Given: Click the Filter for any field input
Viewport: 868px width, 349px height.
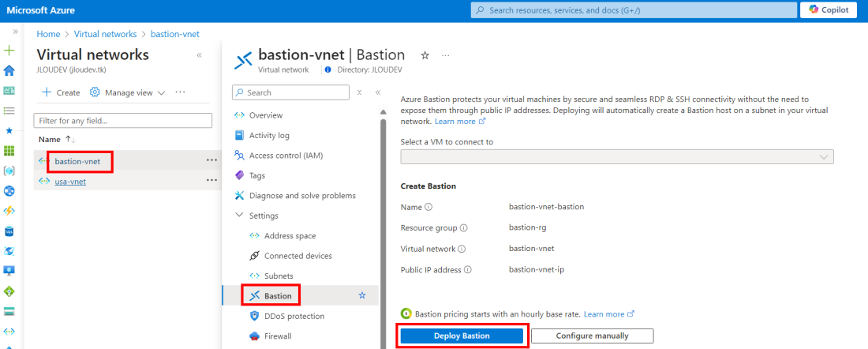Looking at the screenshot, I should 122,121.
